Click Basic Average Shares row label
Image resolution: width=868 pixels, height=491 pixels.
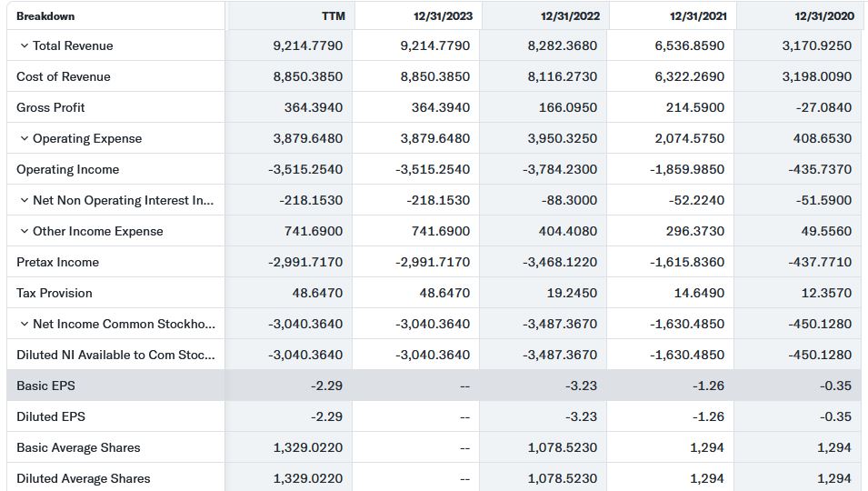[x=78, y=448]
